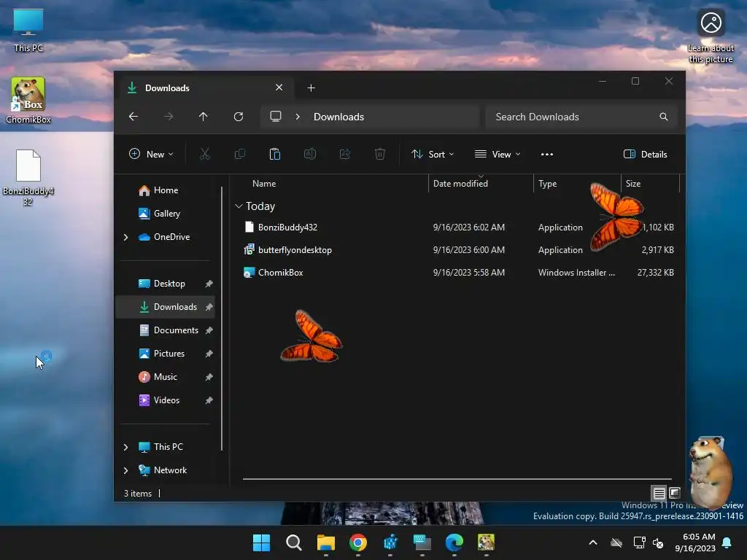This screenshot has height=560, width=747.
Task: Click chevron before Downloads in address bar
Action: click(298, 117)
